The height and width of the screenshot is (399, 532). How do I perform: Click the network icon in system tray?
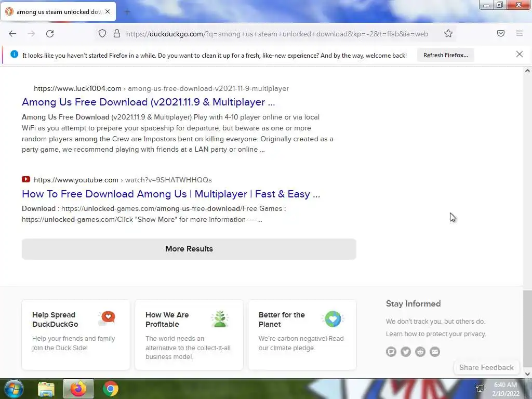click(480, 389)
